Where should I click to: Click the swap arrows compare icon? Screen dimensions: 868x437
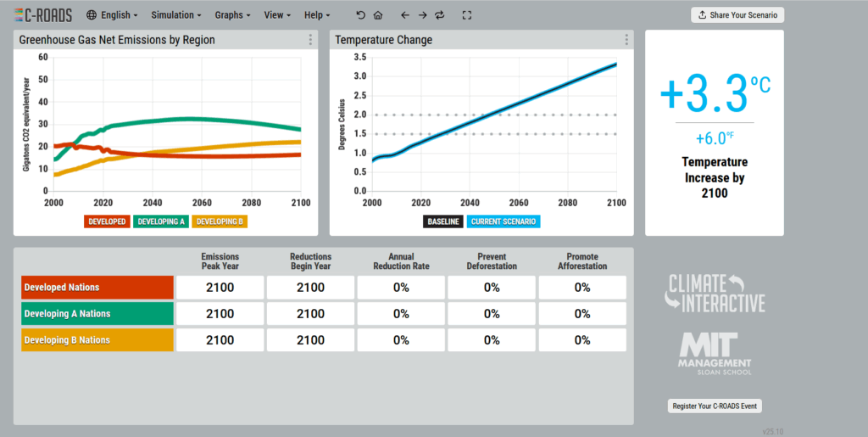pyautogui.click(x=439, y=15)
